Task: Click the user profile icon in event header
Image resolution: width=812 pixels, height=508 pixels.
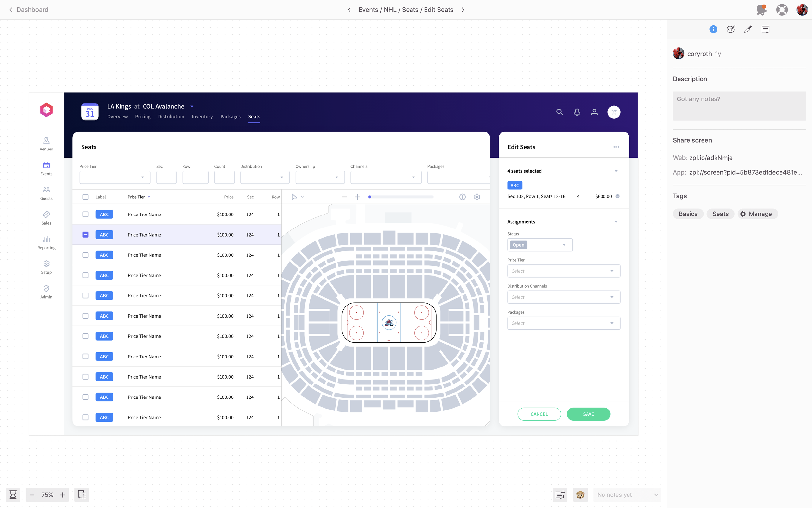Action: [594, 112]
